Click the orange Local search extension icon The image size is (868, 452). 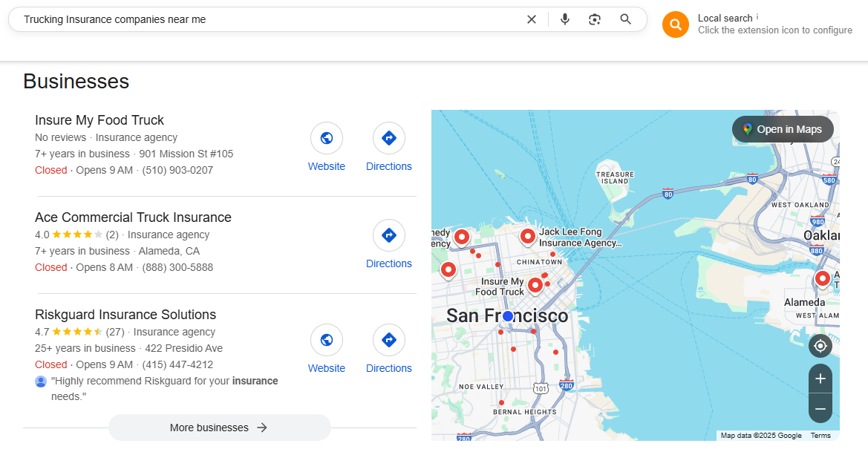point(676,24)
